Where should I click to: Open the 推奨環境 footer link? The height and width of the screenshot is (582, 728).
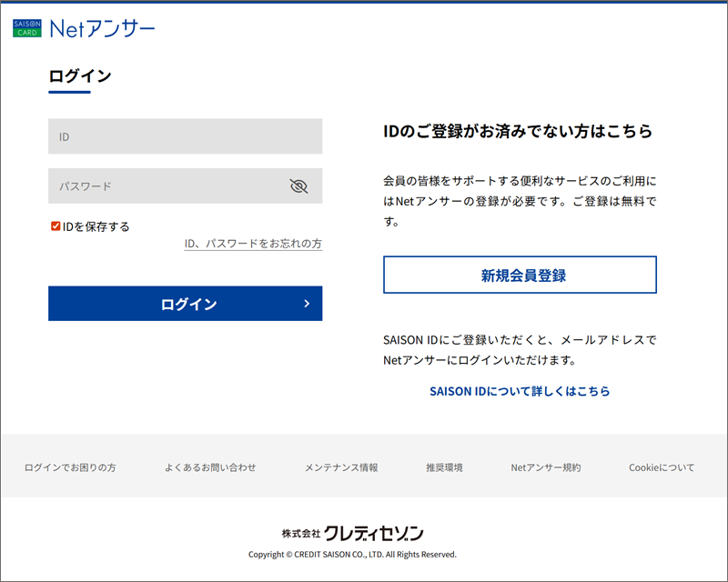coord(444,467)
